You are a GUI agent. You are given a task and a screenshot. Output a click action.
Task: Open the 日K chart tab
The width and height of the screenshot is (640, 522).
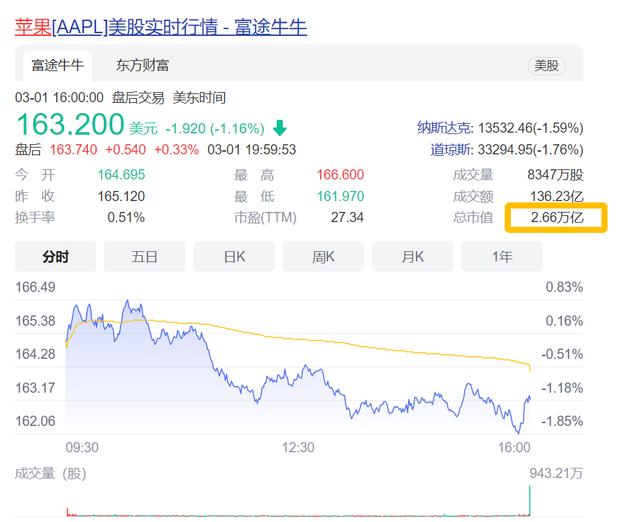coord(234,257)
